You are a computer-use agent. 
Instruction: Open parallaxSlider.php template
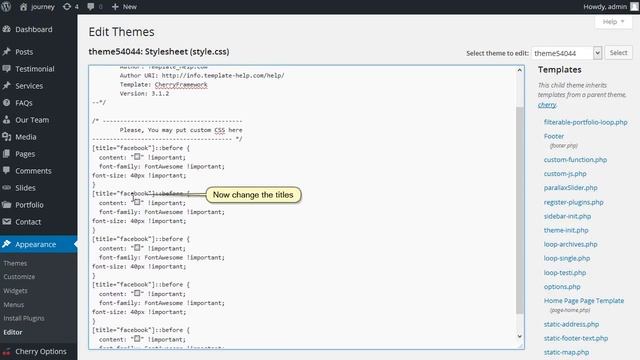click(x=570, y=188)
